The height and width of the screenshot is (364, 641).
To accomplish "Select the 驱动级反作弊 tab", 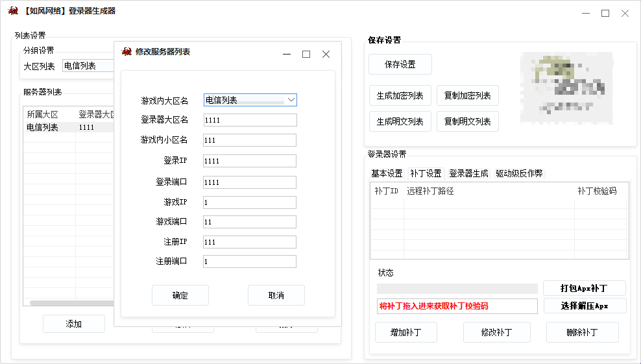I will 519,173.
